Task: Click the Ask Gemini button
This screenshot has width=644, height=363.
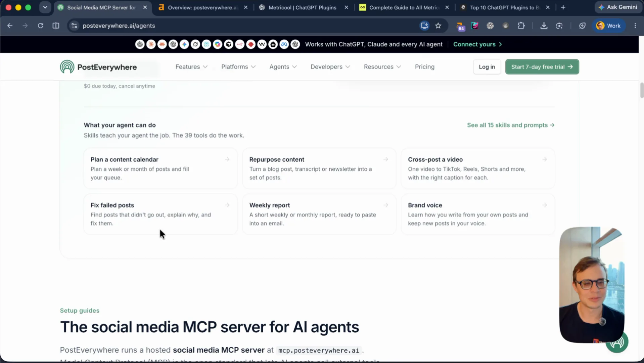Action: tap(618, 7)
